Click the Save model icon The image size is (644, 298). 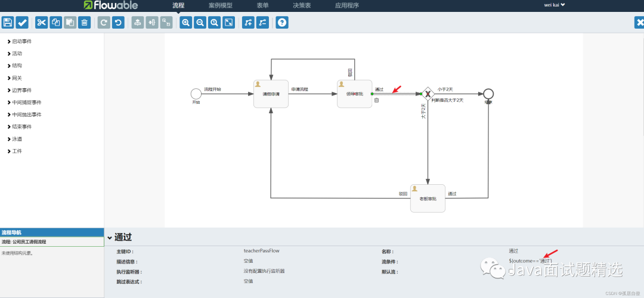pyautogui.click(x=8, y=23)
